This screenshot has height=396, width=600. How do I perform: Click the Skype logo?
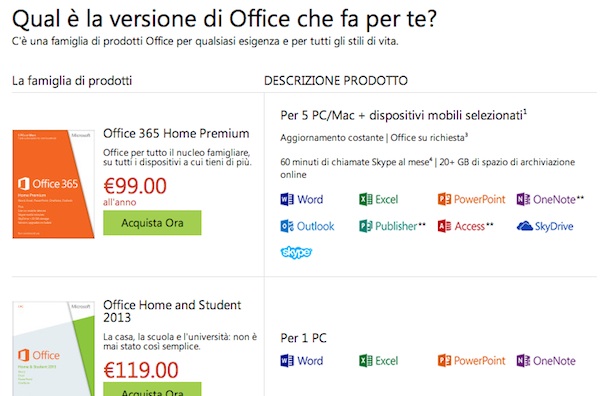coord(296,252)
